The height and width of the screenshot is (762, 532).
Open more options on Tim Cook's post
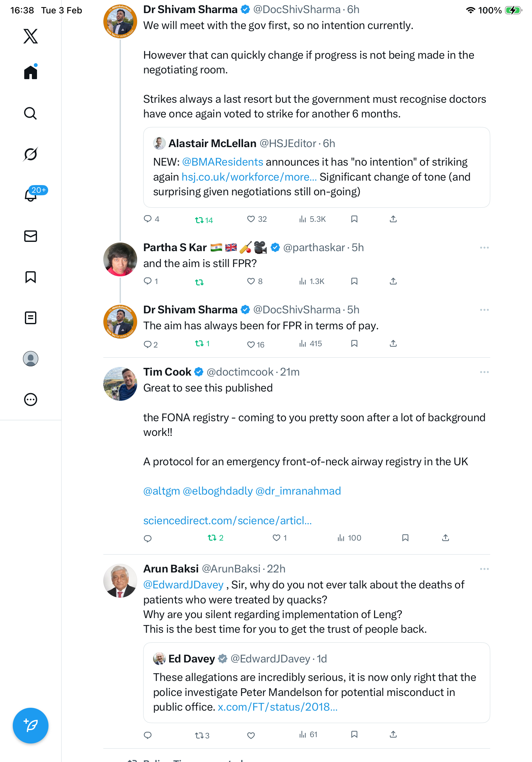(484, 372)
